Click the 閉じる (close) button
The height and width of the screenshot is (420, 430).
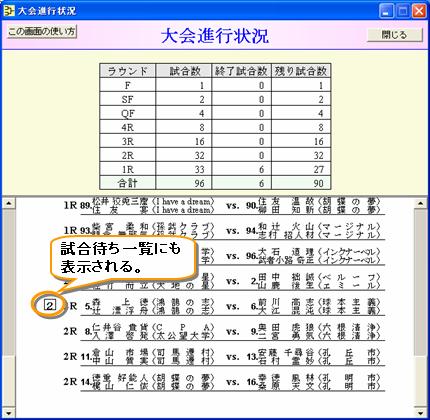(395, 35)
